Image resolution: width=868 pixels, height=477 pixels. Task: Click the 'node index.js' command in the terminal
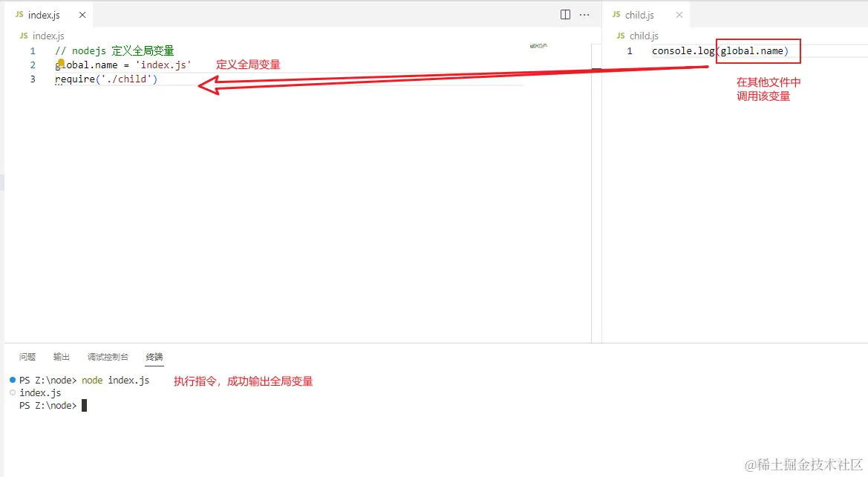click(x=116, y=380)
